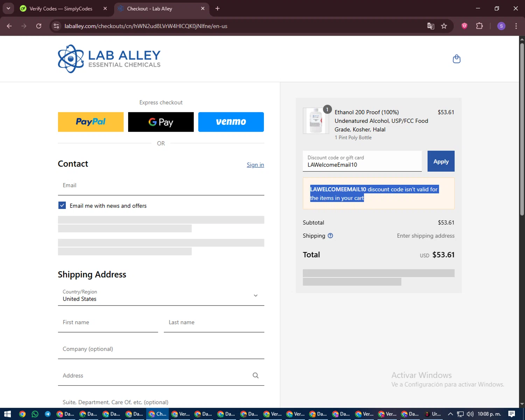This screenshot has height=420, width=525.
Task: Open the Country/Region dropdown
Action: pos(161,295)
